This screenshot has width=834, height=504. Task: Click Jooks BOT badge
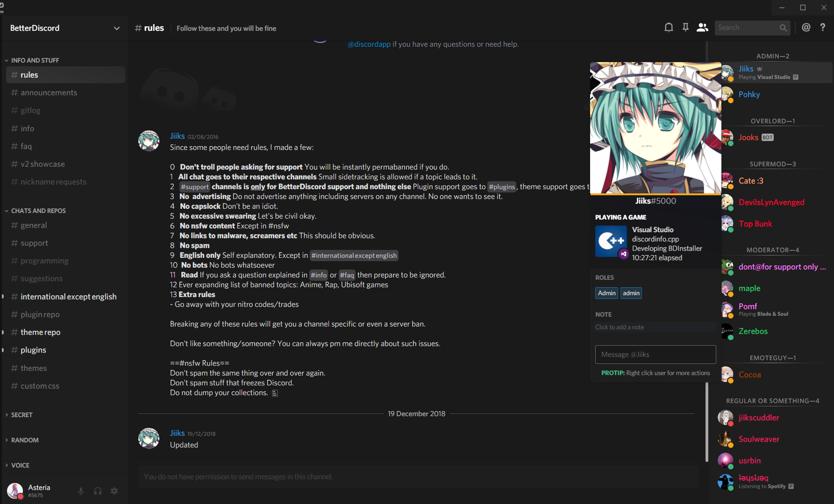click(768, 137)
